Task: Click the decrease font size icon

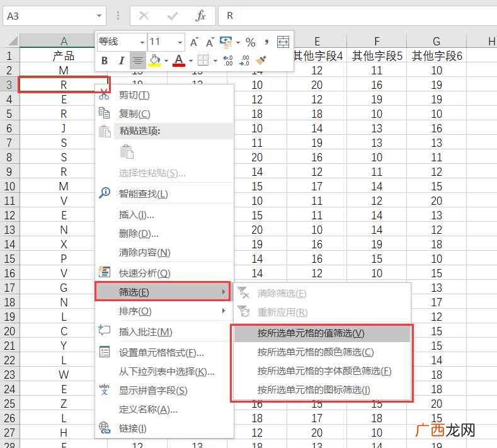Action: pos(210,42)
